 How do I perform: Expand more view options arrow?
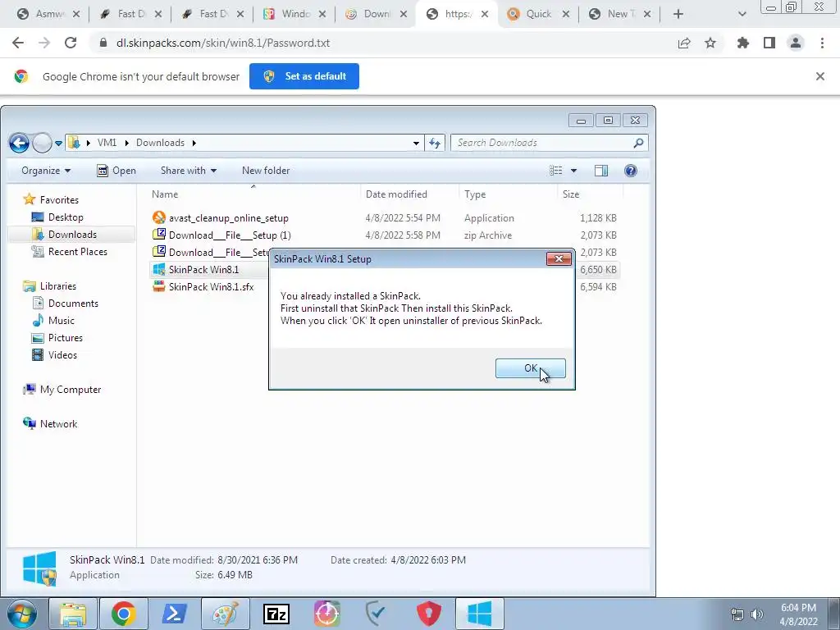pyautogui.click(x=573, y=171)
